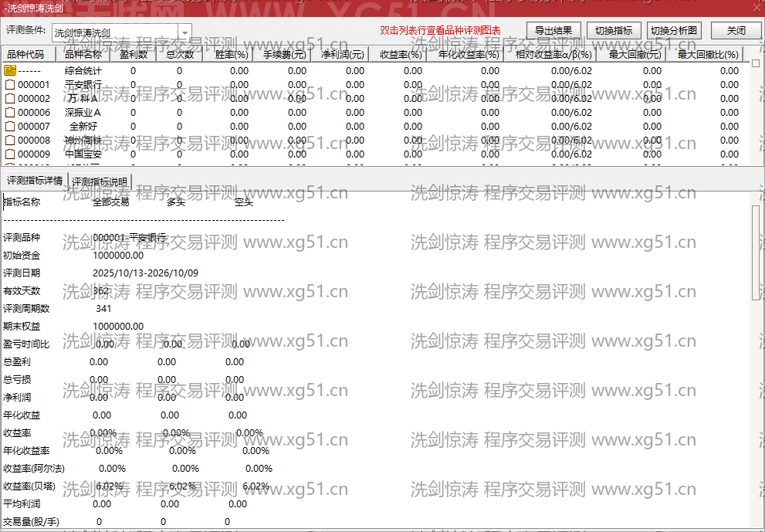Click the 有效天数 value 362
This screenshot has height=532, width=765.
click(100, 291)
